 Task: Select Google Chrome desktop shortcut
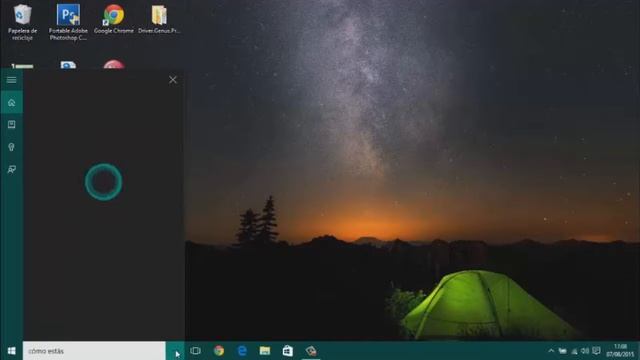113,19
